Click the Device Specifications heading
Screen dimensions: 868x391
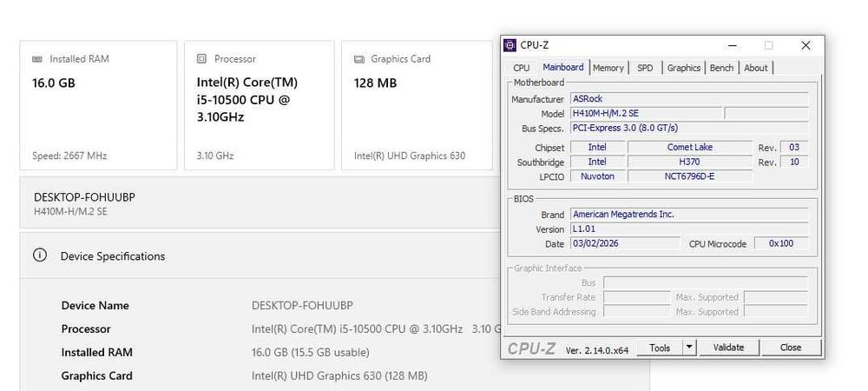113,256
